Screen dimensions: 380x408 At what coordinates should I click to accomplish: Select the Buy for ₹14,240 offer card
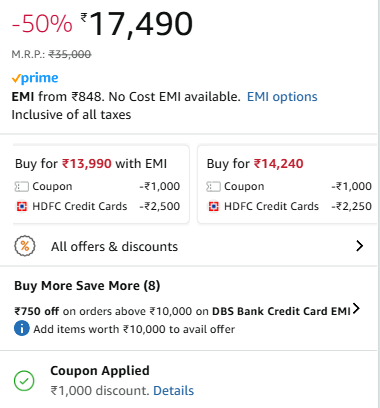(x=287, y=184)
